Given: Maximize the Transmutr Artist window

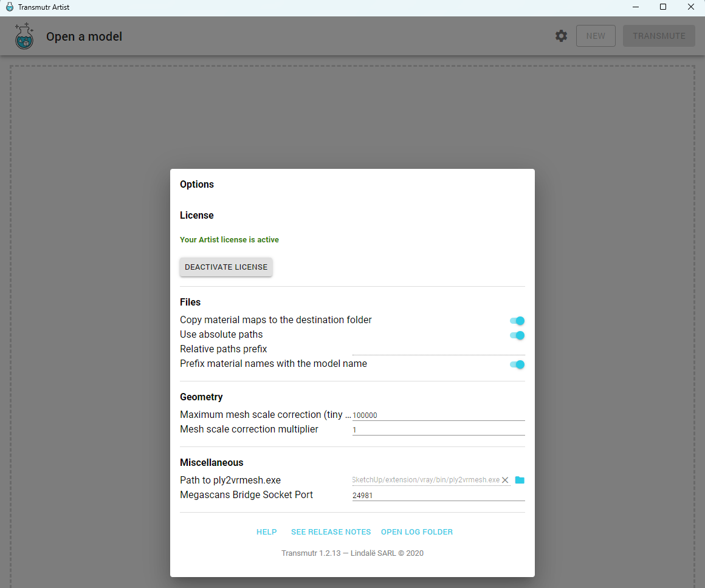Looking at the screenshot, I should tap(663, 7).
